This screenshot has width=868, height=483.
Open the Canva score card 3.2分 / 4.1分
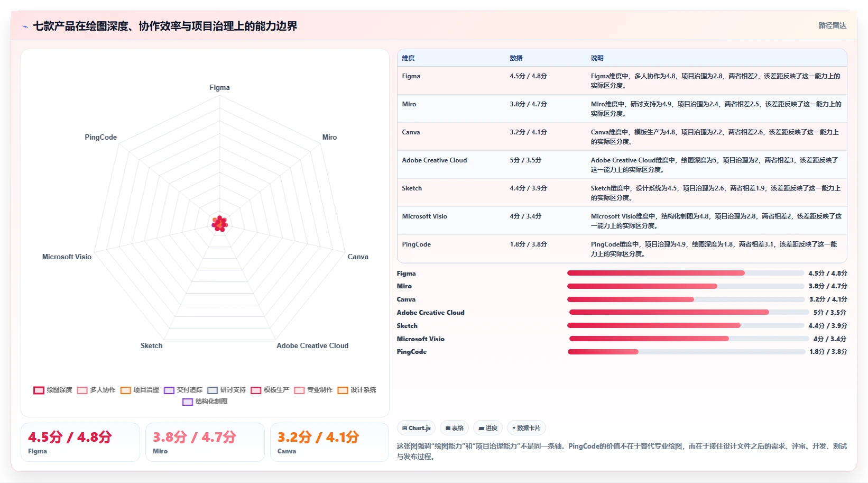[x=329, y=442]
